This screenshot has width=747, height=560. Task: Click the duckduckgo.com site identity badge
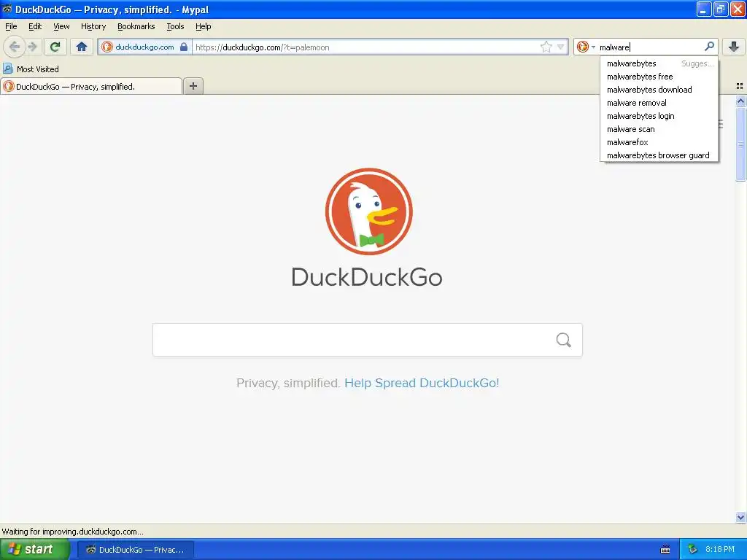(x=144, y=47)
